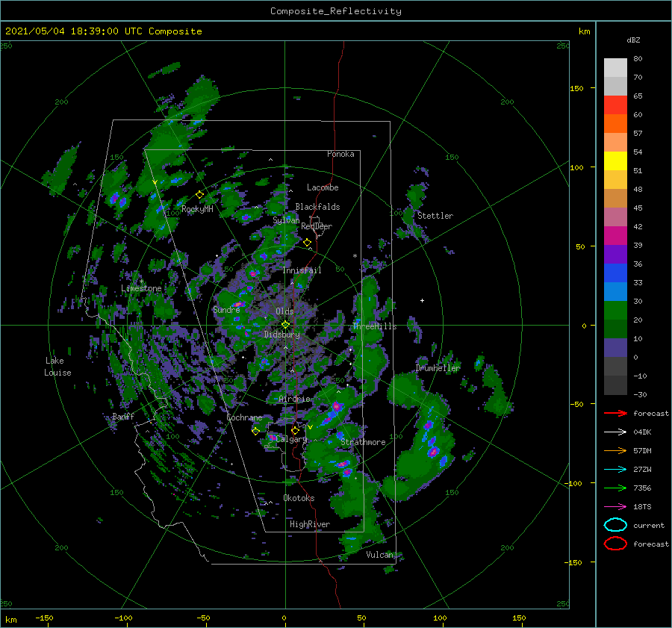Click the 2021/05/04 18:39:00 UTC timestamp

click(x=103, y=31)
